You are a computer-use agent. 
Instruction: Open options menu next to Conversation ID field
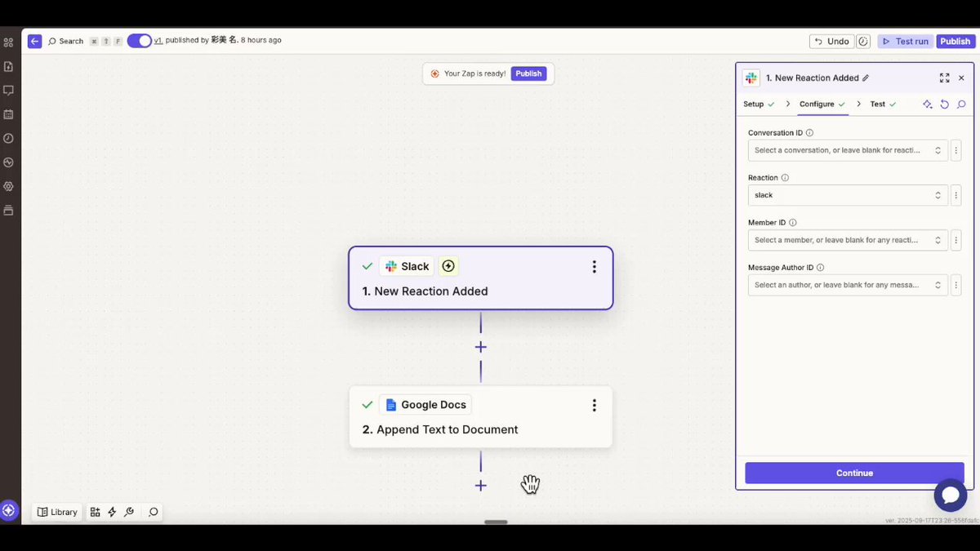pos(955,150)
